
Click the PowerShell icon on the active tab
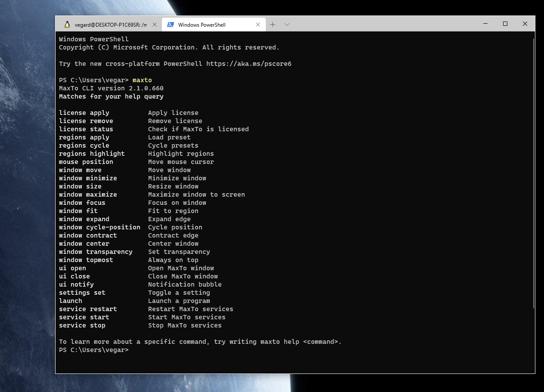click(x=171, y=25)
